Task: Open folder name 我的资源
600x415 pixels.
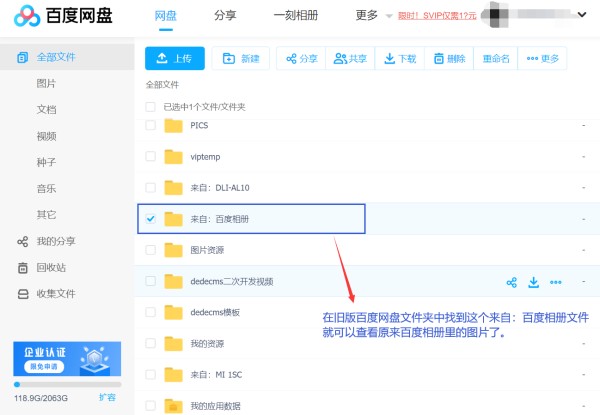Action: pyautogui.click(x=207, y=344)
